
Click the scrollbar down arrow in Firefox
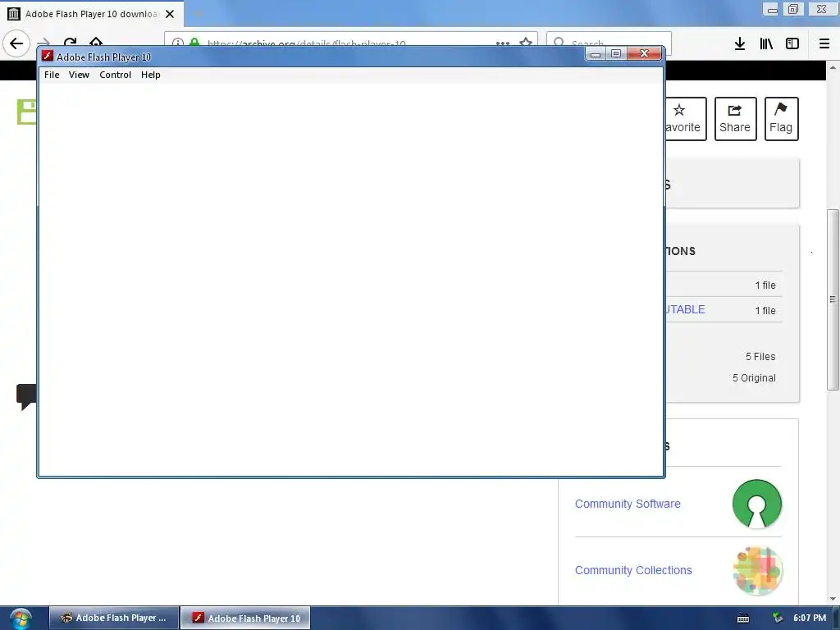click(833, 599)
